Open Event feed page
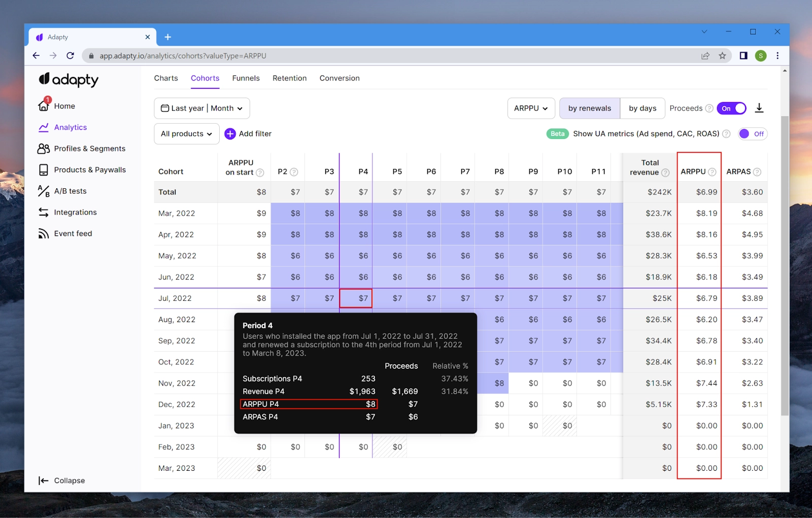812x518 pixels. [65, 234]
